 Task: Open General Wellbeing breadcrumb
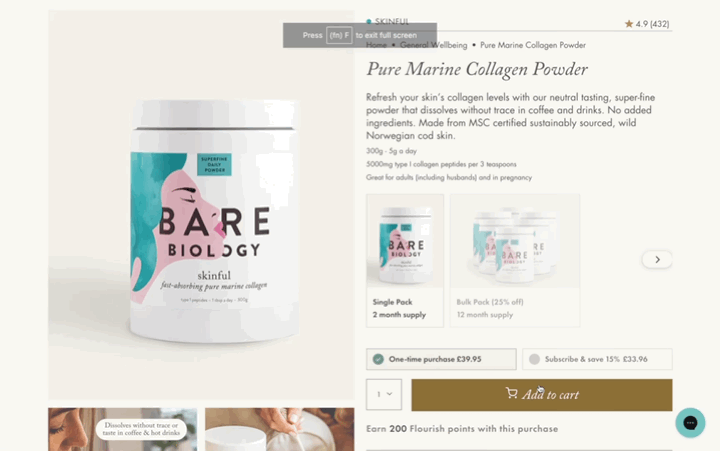coord(433,45)
